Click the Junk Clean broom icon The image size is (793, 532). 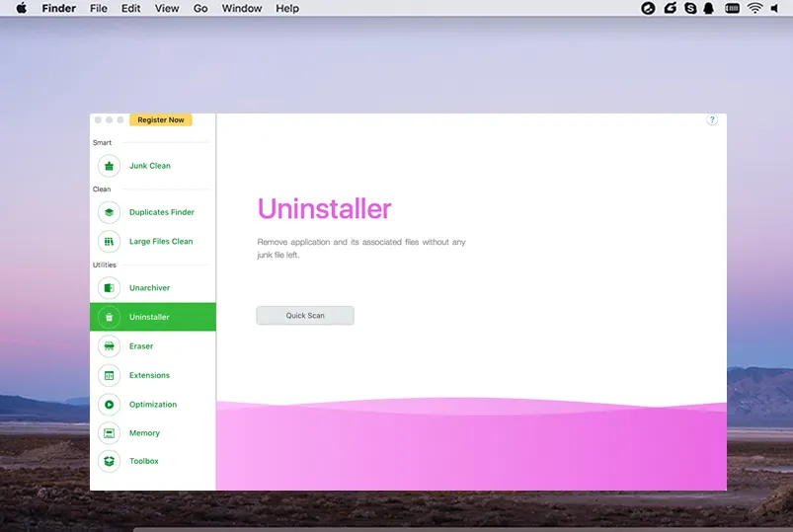pyautogui.click(x=109, y=166)
